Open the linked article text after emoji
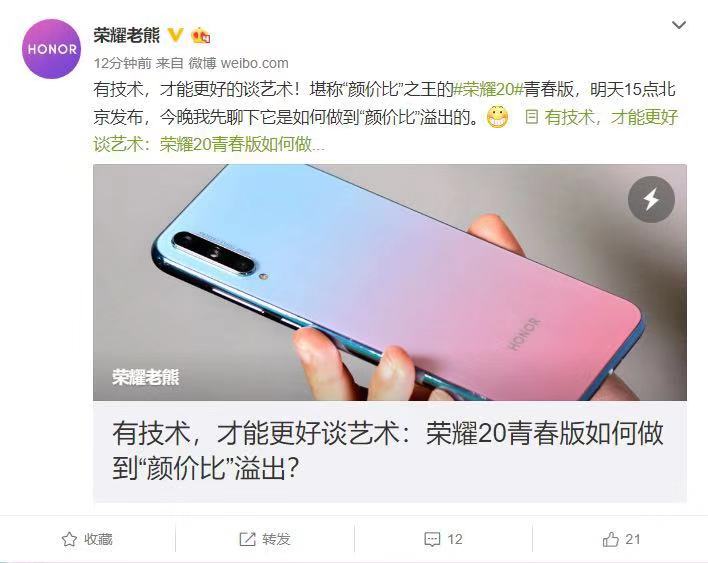The image size is (708, 563). (385, 130)
